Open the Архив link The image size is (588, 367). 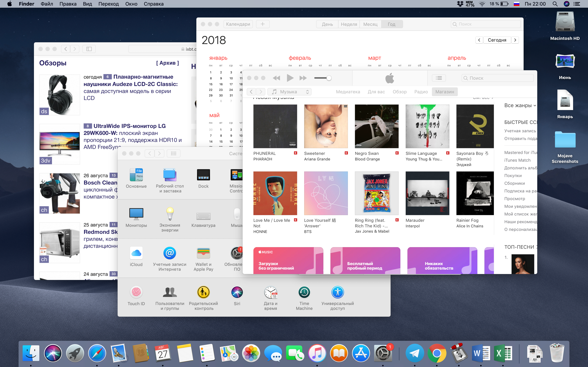click(x=167, y=63)
